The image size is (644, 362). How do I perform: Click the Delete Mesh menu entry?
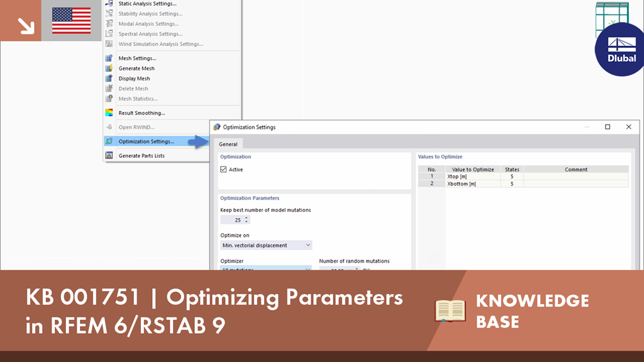tap(133, 89)
